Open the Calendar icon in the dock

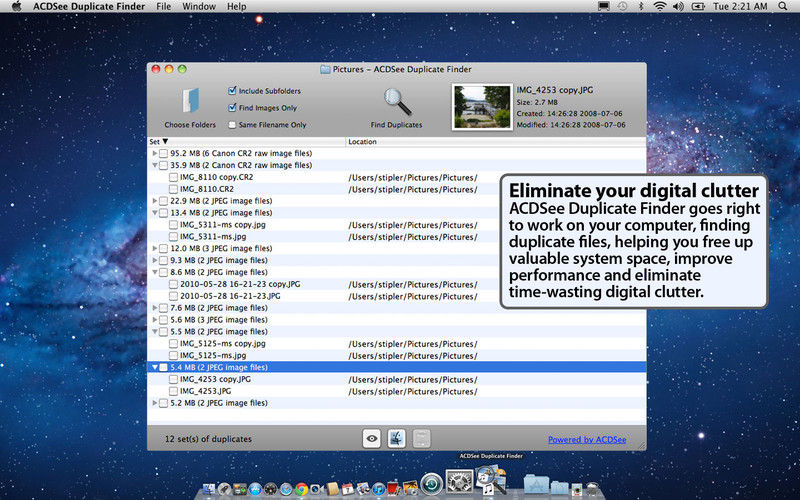click(347, 489)
